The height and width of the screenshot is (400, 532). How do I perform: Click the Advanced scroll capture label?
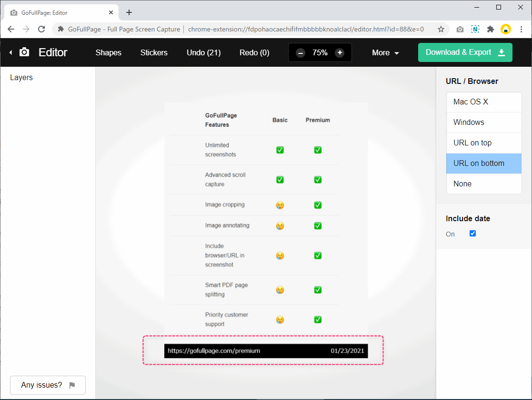click(225, 179)
